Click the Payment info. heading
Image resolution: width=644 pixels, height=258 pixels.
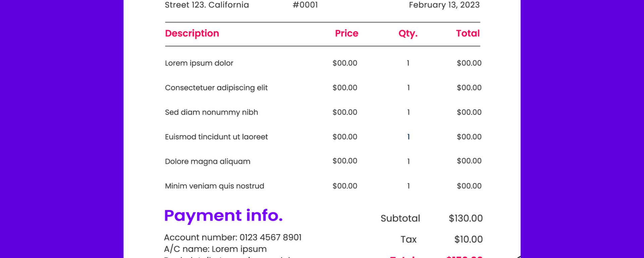[223, 215]
